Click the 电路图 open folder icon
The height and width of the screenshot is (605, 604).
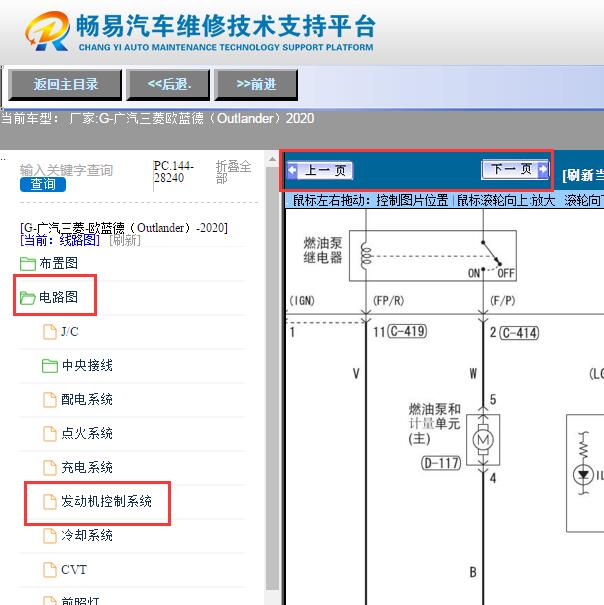(x=28, y=298)
